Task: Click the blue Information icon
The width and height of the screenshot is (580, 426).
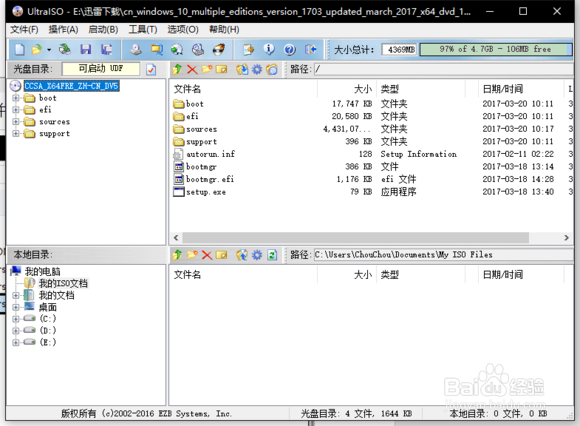Action: click(x=269, y=49)
